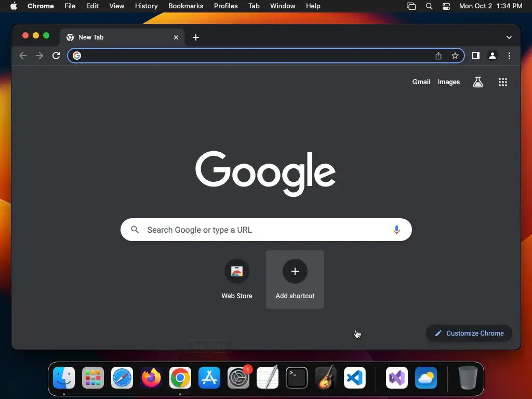Image resolution: width=532 pixels, height=399 pixels.
Task: Reload the page with the refresh icon
Action: [x=56, y=56]
